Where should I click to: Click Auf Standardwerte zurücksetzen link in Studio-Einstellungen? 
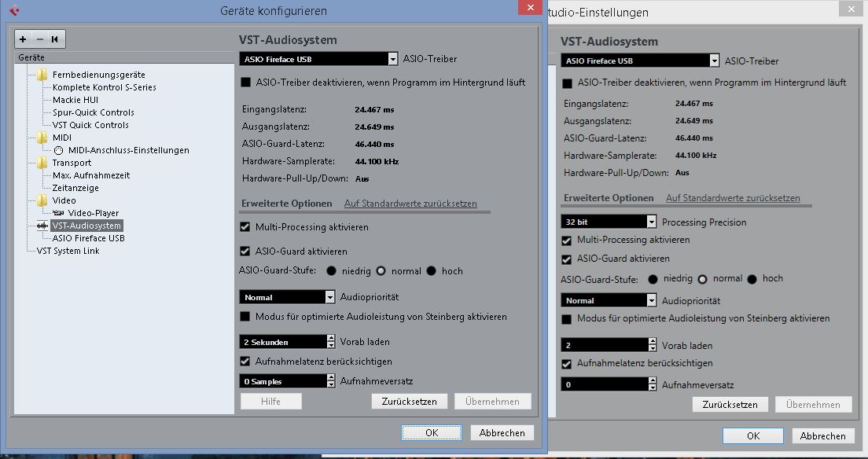tap(733, 197)
